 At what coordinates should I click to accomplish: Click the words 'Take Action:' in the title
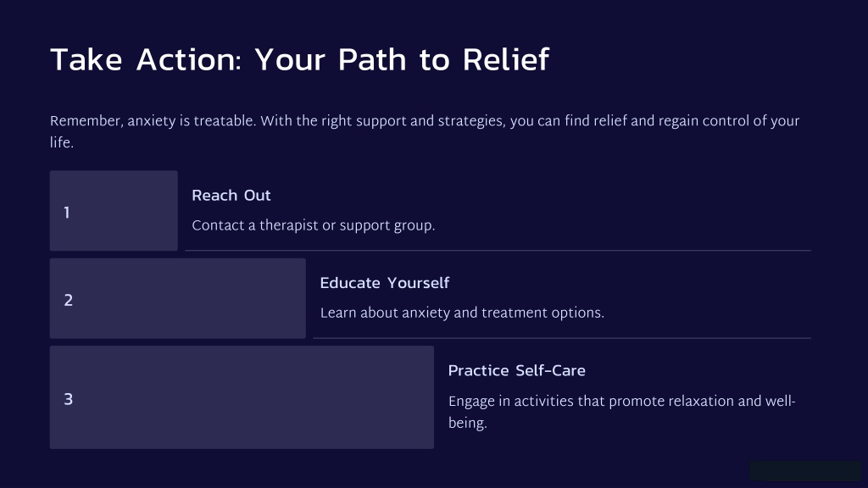146,60
